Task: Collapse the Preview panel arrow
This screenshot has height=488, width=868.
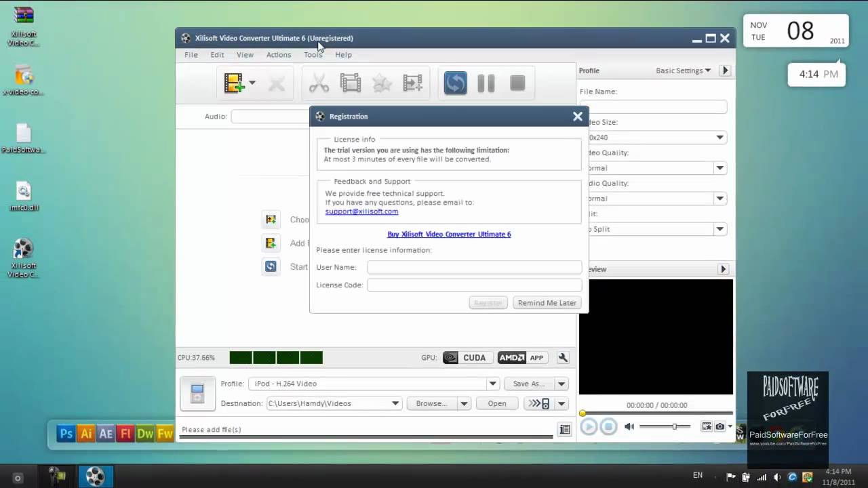Action: (724, 269)
